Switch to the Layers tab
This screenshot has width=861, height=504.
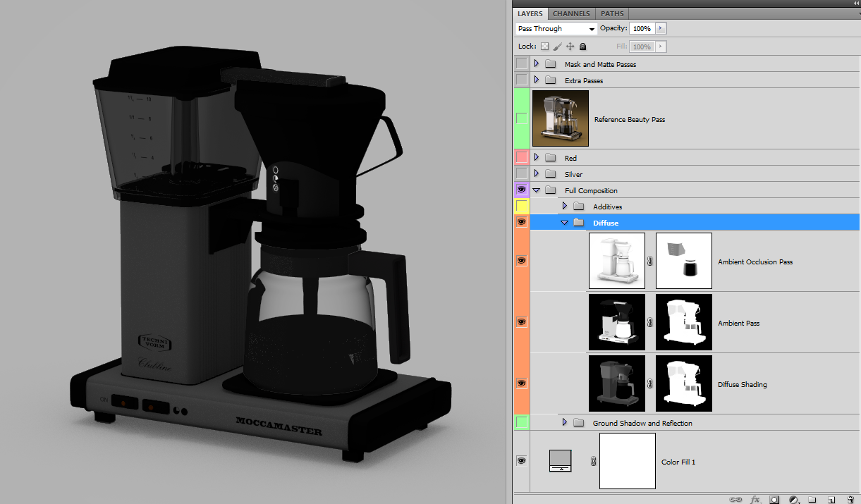(x=530, y=13)
